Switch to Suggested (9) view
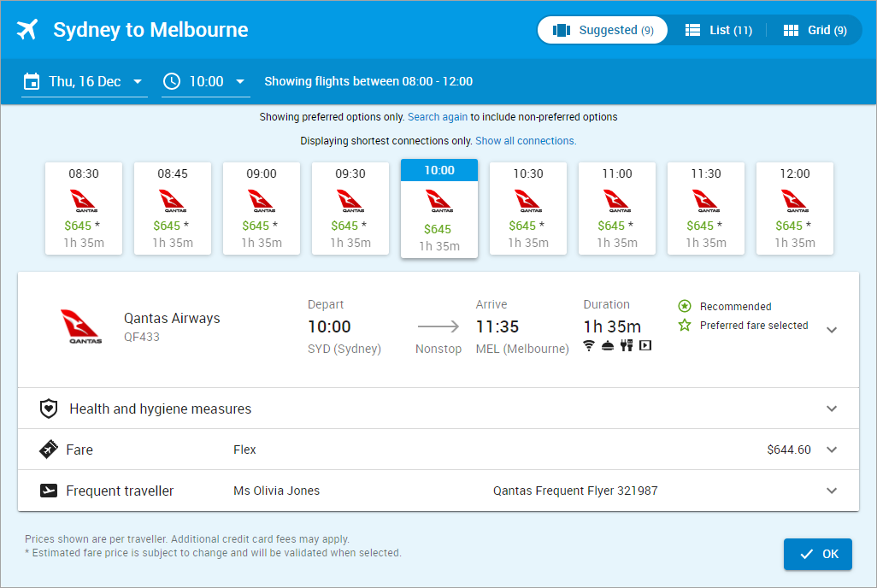The width and height of the screenshot is (877, 588). pos(603,30)
